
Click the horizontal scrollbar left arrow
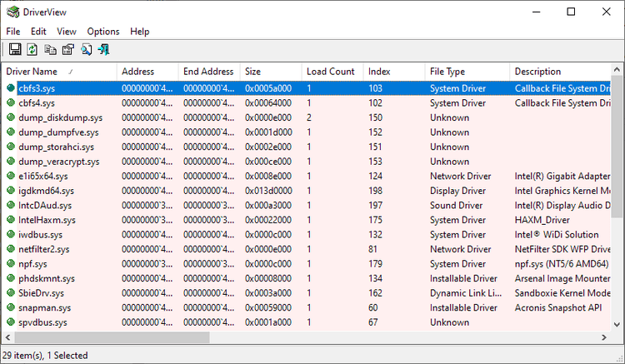[7, 337]
